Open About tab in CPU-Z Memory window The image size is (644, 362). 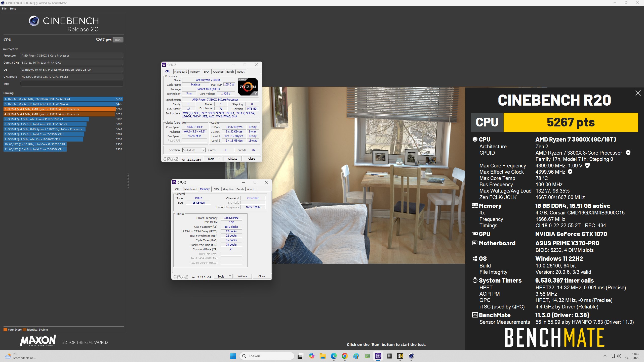(x=251, y=189)
